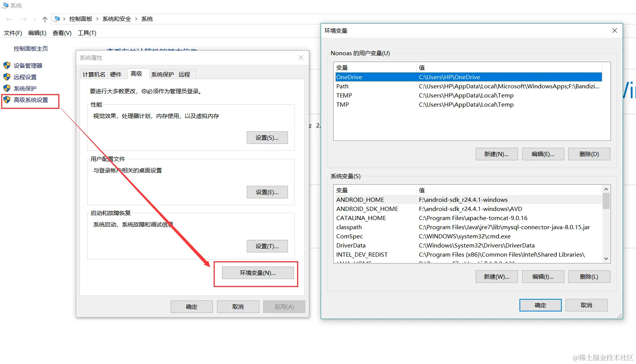636x364 pixels.
Task: Close the 系统属性 dialog
Action: pos(301,57)
